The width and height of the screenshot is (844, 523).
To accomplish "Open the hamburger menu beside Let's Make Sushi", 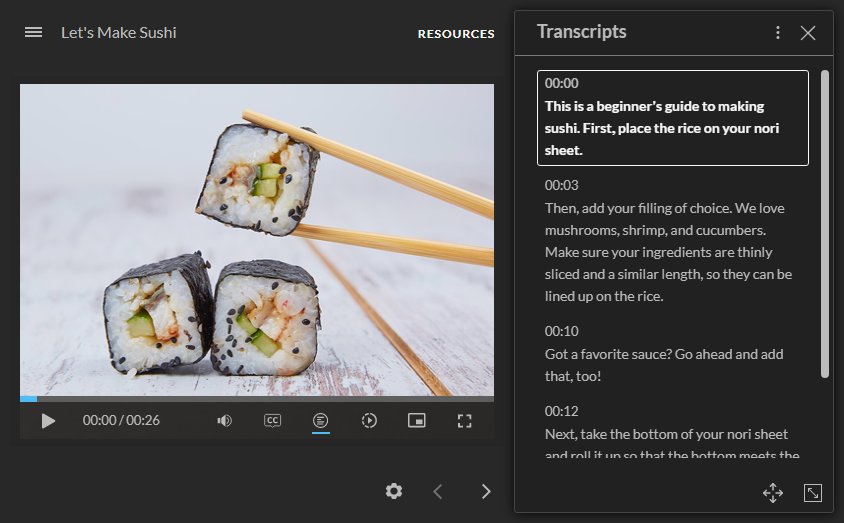I will pyautogui.click(x=33, y=32).
